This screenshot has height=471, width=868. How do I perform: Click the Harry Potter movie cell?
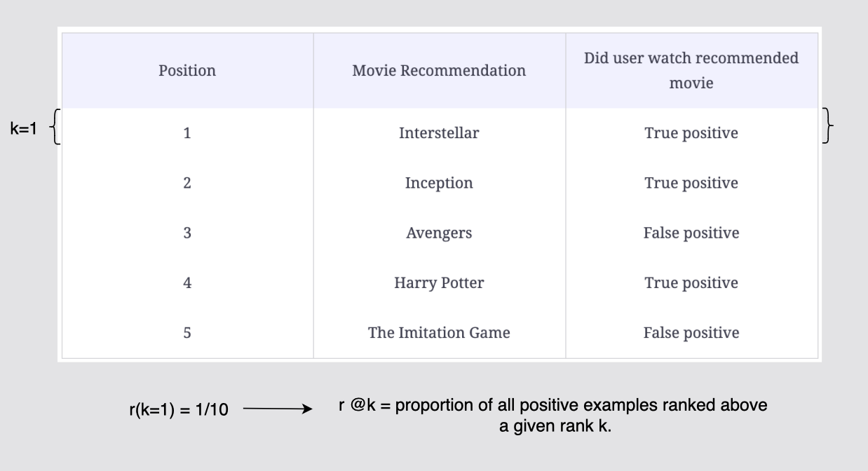point(439,283)
